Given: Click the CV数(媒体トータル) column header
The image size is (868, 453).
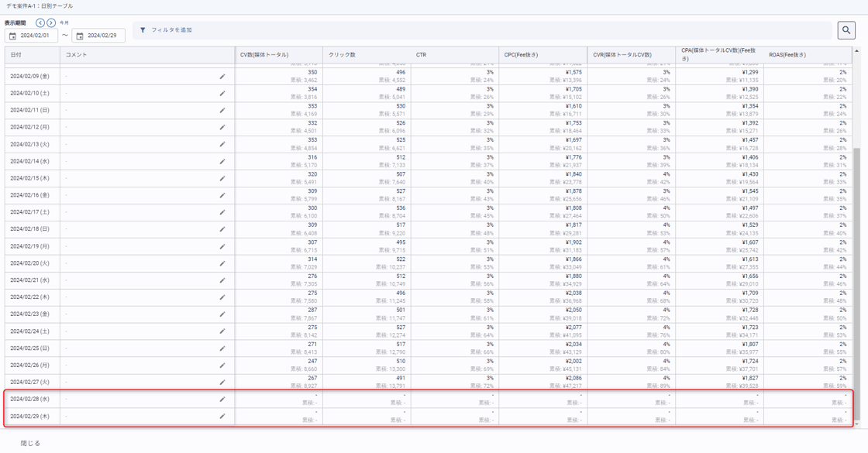Looking at the screenshot, I should (264, 55).
